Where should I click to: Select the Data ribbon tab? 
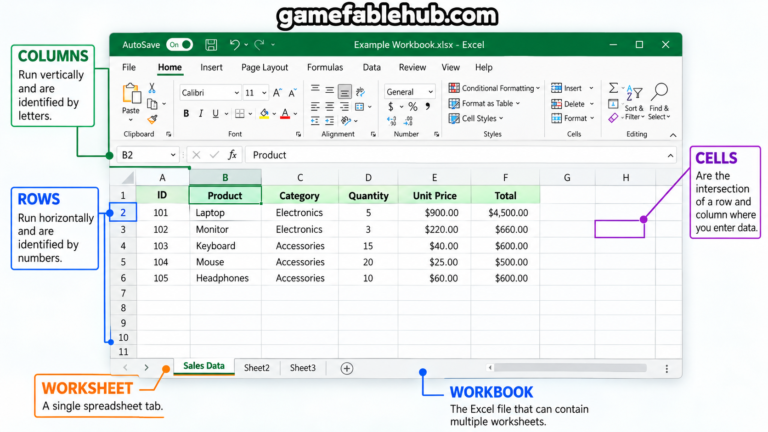(x=371, y=68)
